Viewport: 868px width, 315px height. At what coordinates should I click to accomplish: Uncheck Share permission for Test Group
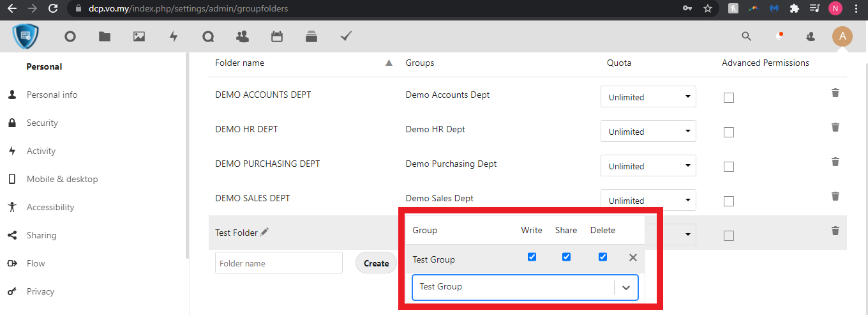tap(566, 257)
